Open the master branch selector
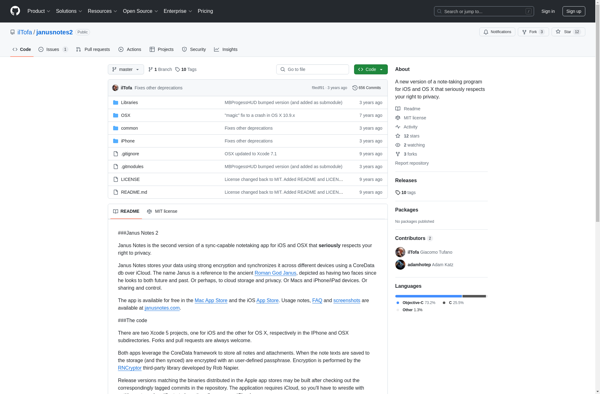 [x=126, y=69]
